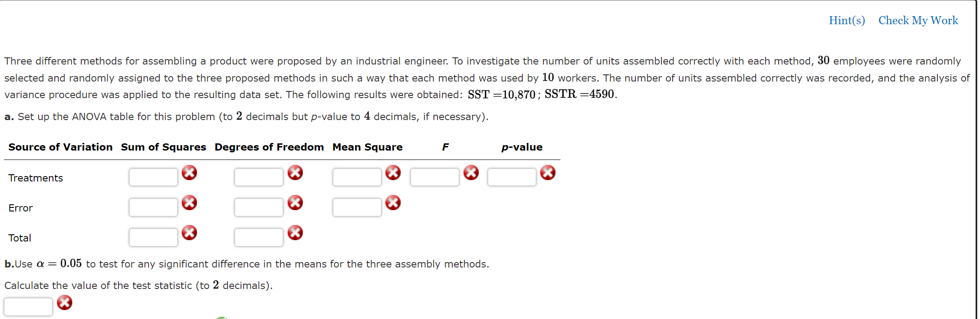Click the error icon beside Total Sum of Squares

[x=189, y=233]
